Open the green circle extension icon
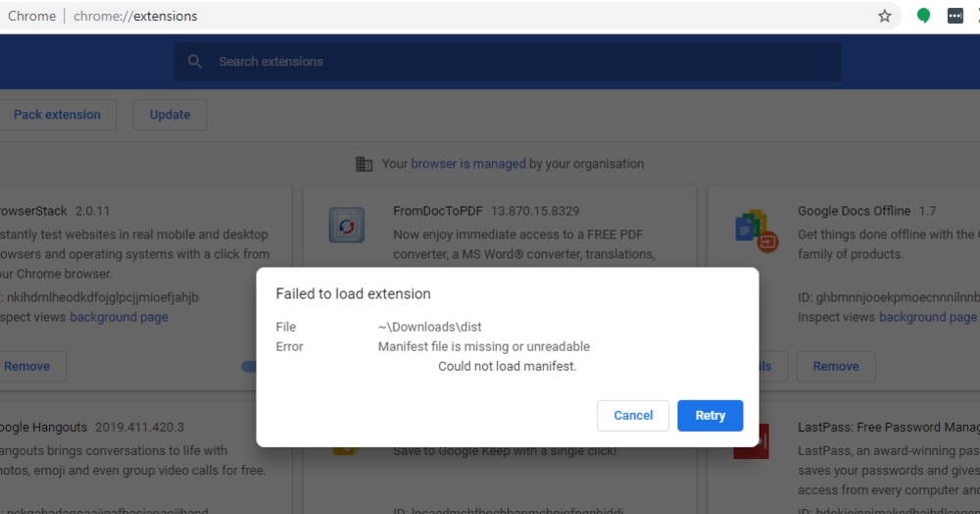 [x=923, y=16]
